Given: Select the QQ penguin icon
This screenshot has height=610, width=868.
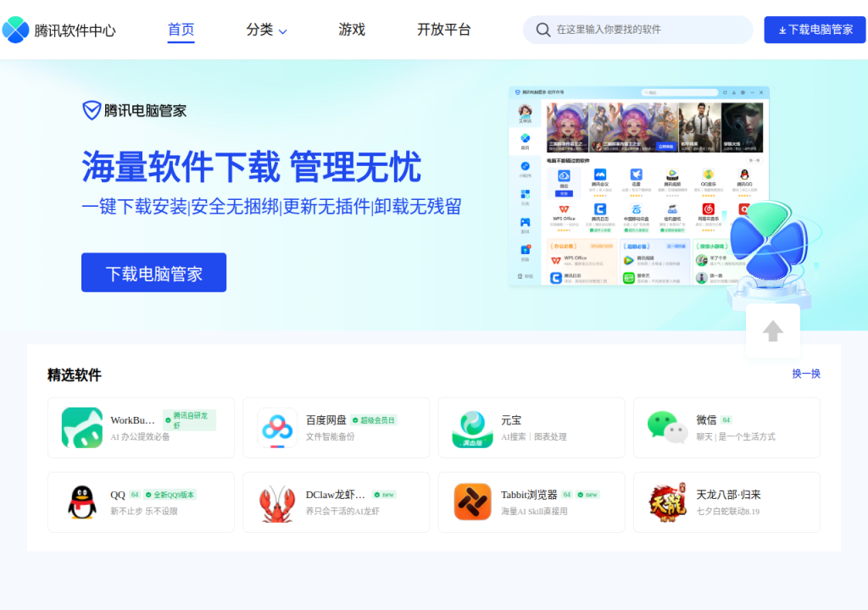Looking at the screenshot, I should 82,502.
